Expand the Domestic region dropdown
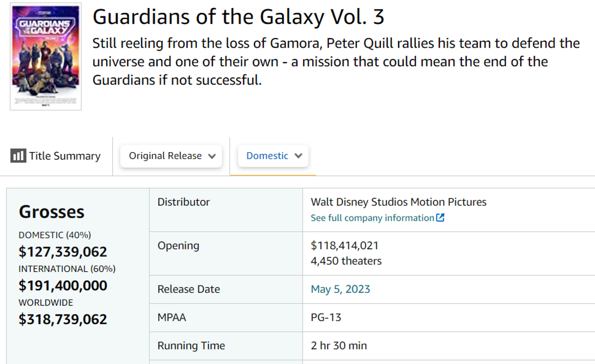This screenshot has height=364, width=595. 273,156
